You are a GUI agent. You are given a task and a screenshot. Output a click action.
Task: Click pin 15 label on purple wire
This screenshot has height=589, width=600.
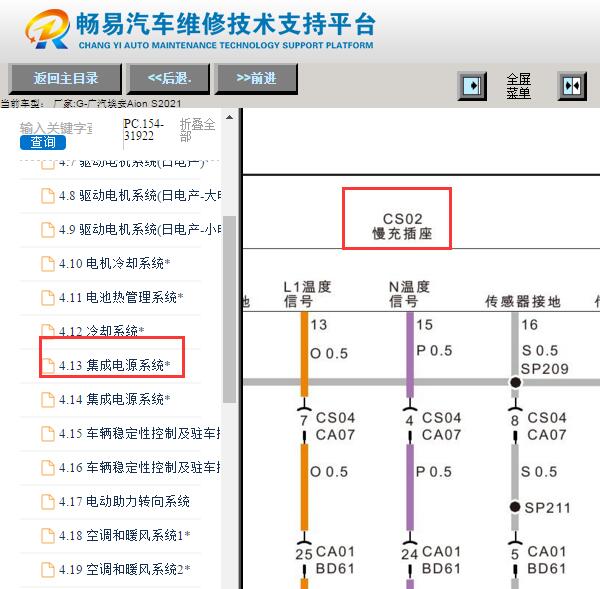424,325
